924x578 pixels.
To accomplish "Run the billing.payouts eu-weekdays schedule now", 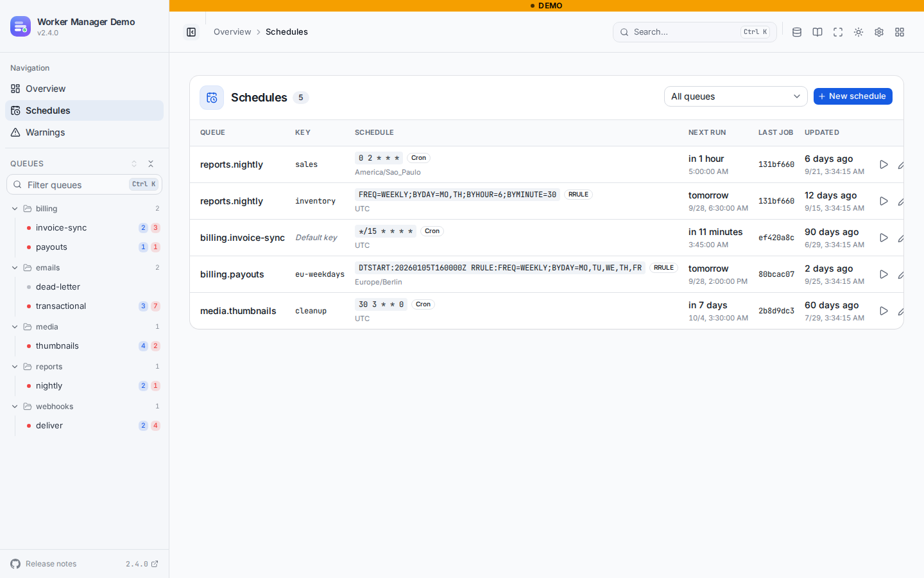I will click(884, 274).
